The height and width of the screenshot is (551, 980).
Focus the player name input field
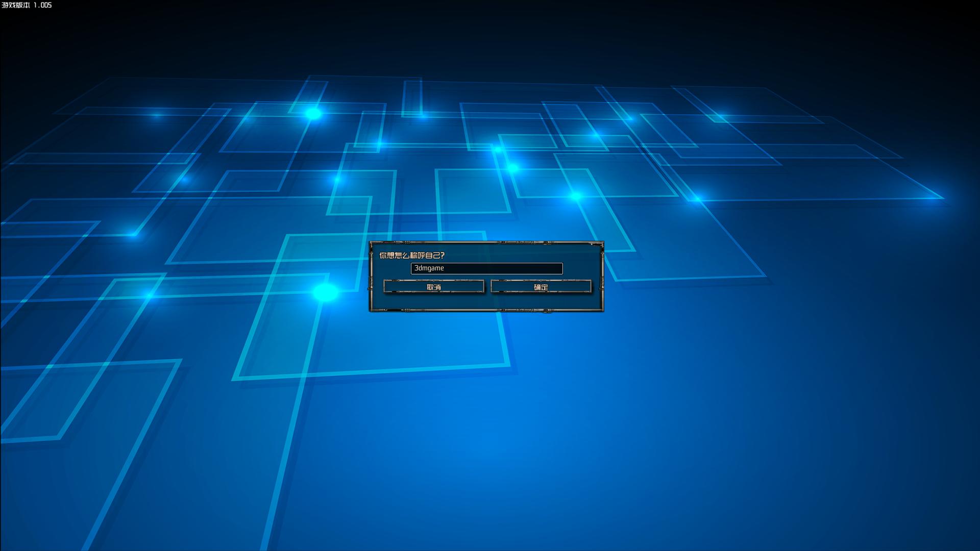[486, 268]
